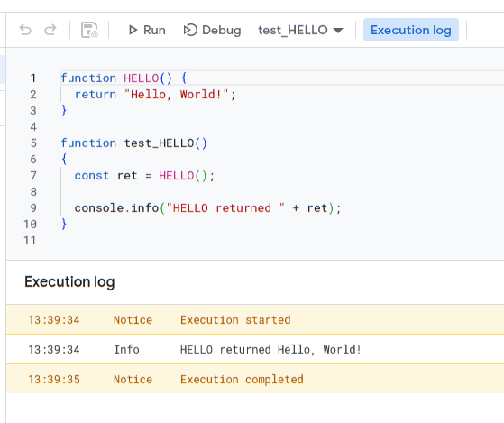This screenshot has height=423, width=504.
Task: Click the 'const ret = HELLO();' line
Action: click(x=144, y=176)
